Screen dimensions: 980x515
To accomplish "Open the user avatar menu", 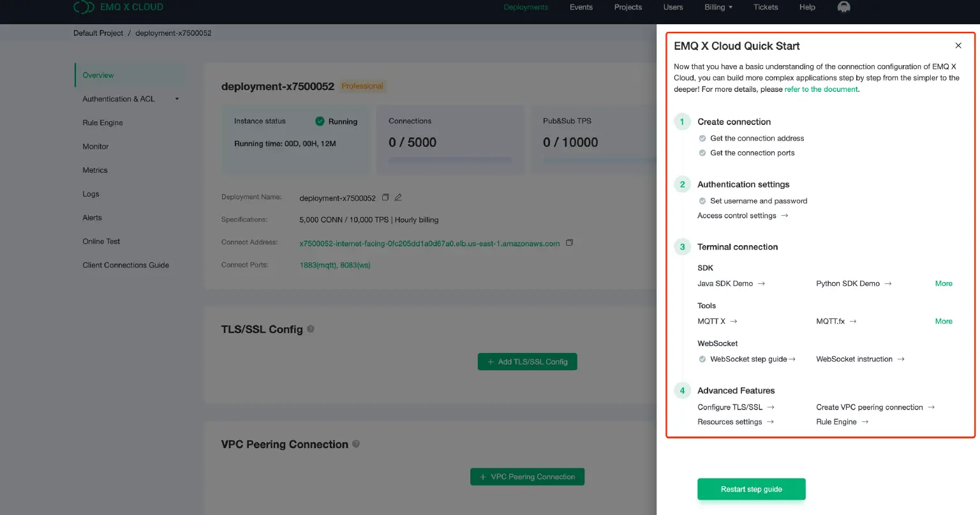I will click(843, 7).
